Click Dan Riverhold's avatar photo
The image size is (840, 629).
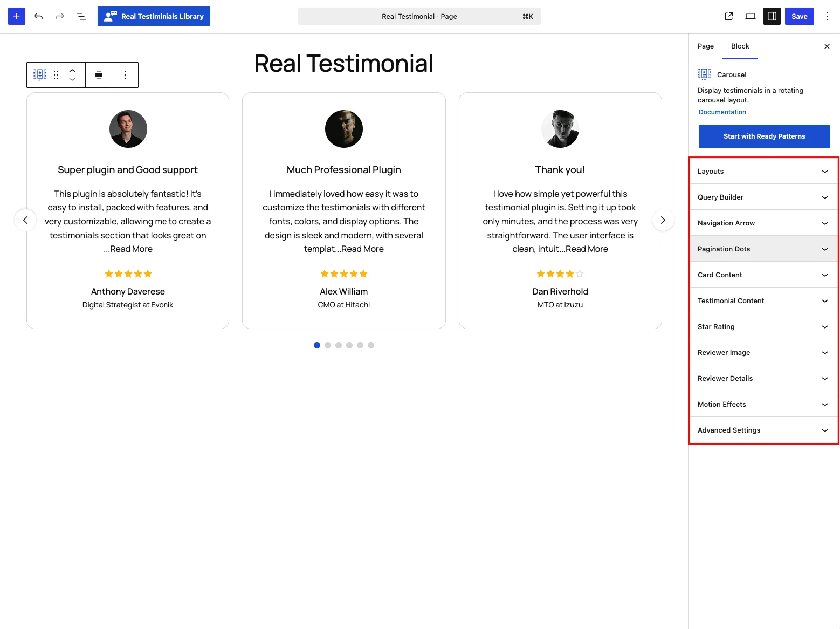560,129
